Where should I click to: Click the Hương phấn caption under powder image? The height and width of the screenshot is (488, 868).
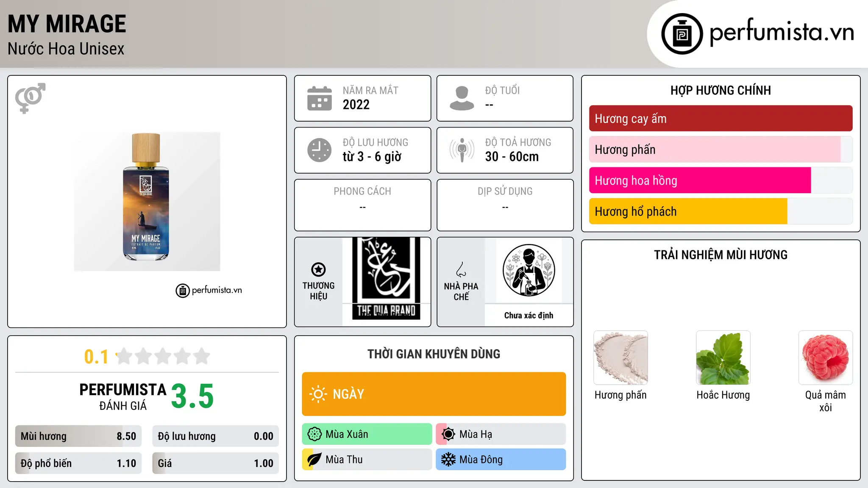click(620, 395)
